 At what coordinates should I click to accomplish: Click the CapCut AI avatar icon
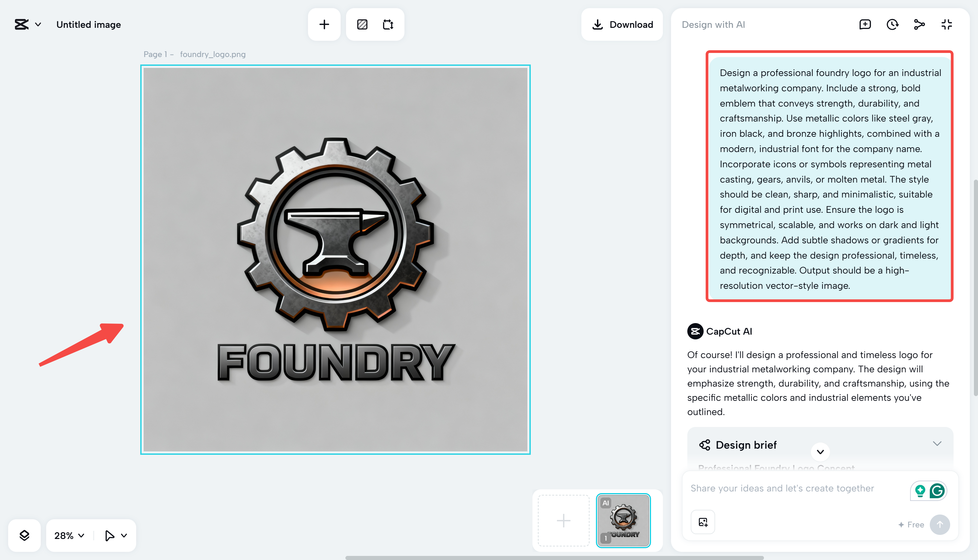pyautogui.click(x=694, y=331)
